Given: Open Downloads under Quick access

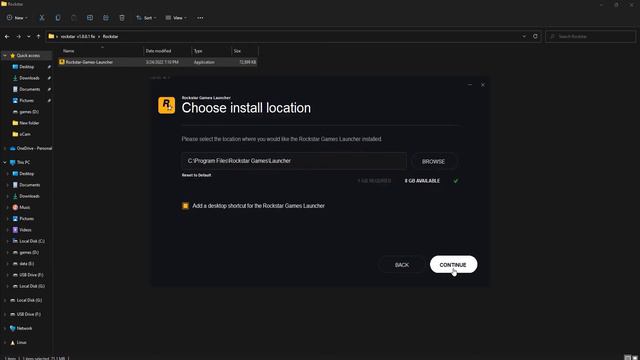Looking at the screenshot, I should click(x=29, y=78).
